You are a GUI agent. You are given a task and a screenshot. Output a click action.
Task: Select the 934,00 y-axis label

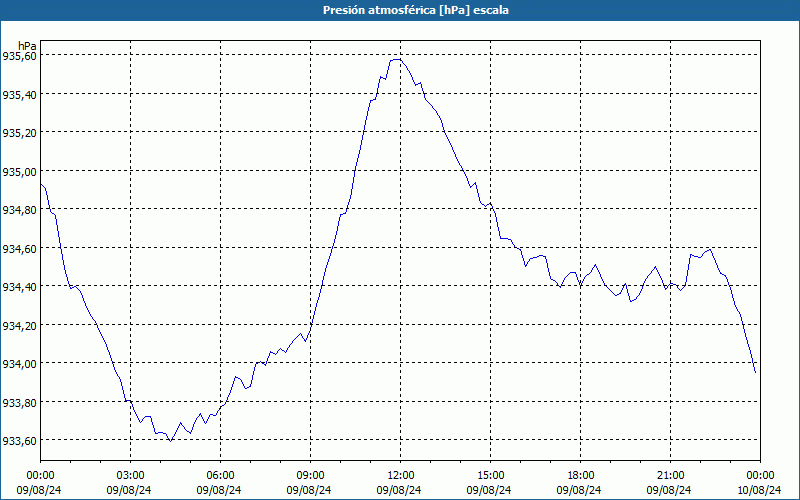coord(19,364)
